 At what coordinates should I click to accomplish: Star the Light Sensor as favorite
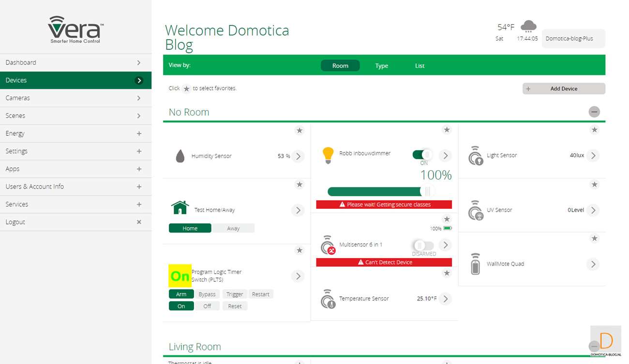[x=594, y=130]
